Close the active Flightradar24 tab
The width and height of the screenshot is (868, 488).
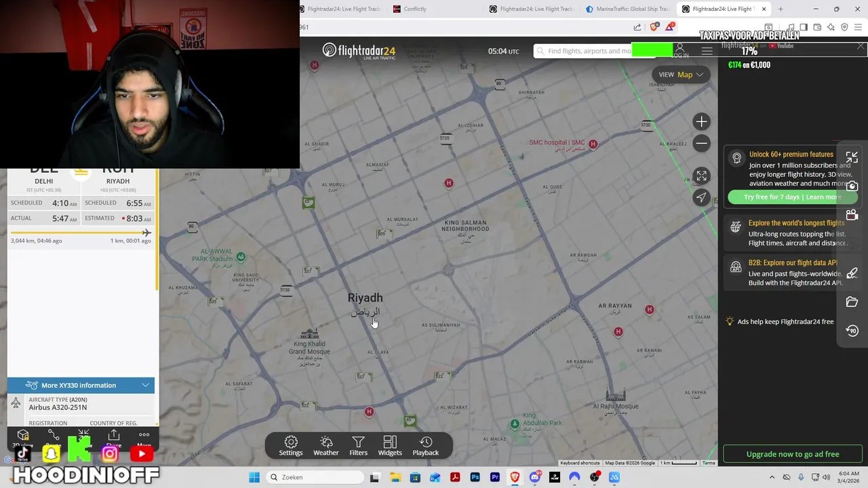click(x=764, y=9)
